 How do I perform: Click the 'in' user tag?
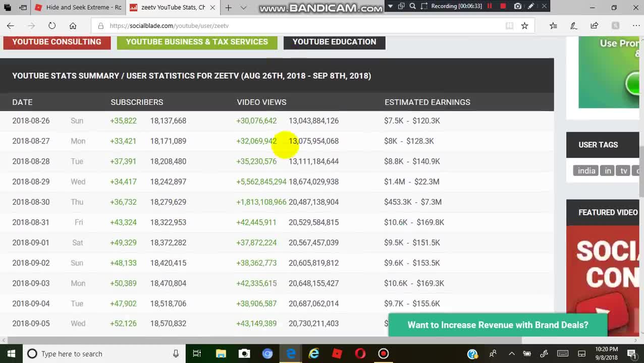[608, 171]
